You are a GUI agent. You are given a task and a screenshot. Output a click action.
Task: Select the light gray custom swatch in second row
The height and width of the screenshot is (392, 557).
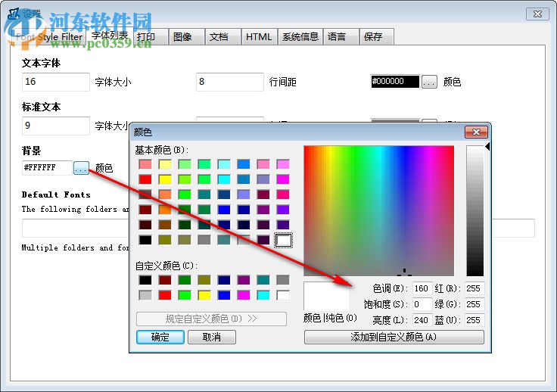click(x=145, y=295)
